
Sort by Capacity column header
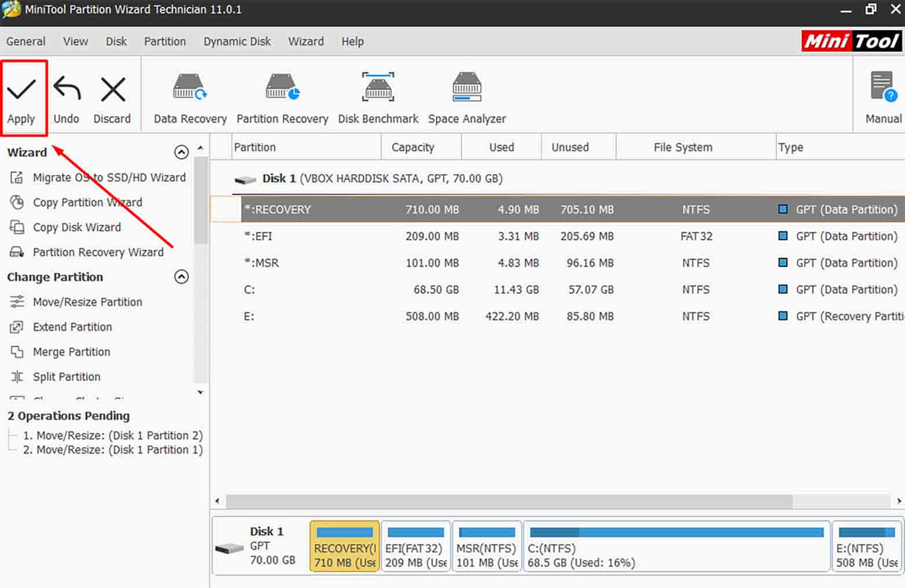click(421, 147)
